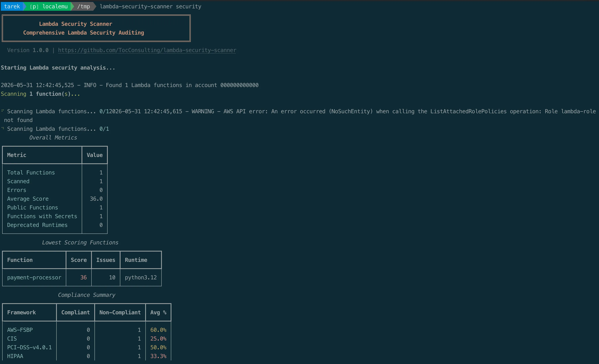Click the 'Compliance Summary' table title
599x364 pixels.
87,295
